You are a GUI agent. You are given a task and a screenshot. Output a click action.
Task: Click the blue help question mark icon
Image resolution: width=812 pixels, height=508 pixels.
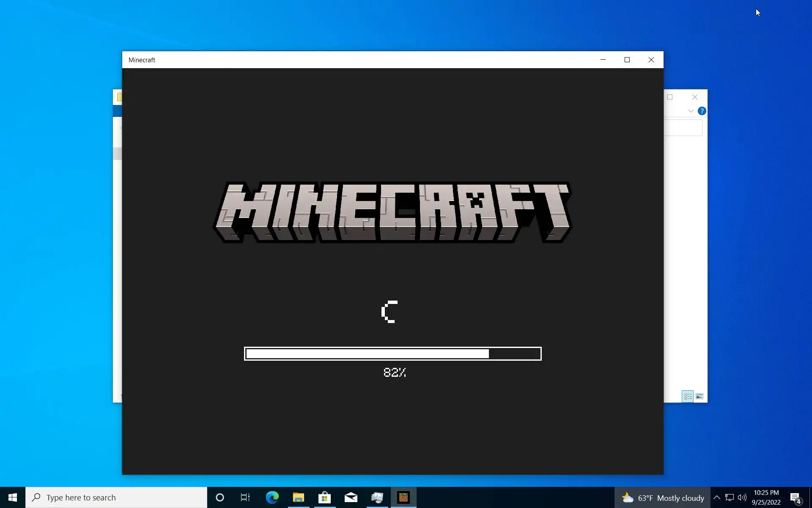point(702,111)
